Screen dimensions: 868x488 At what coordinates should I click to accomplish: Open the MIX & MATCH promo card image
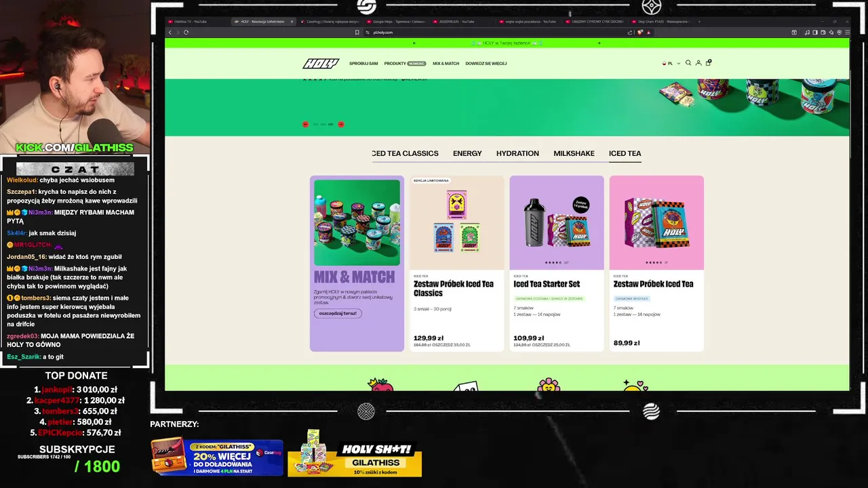[x=357, y=222]
